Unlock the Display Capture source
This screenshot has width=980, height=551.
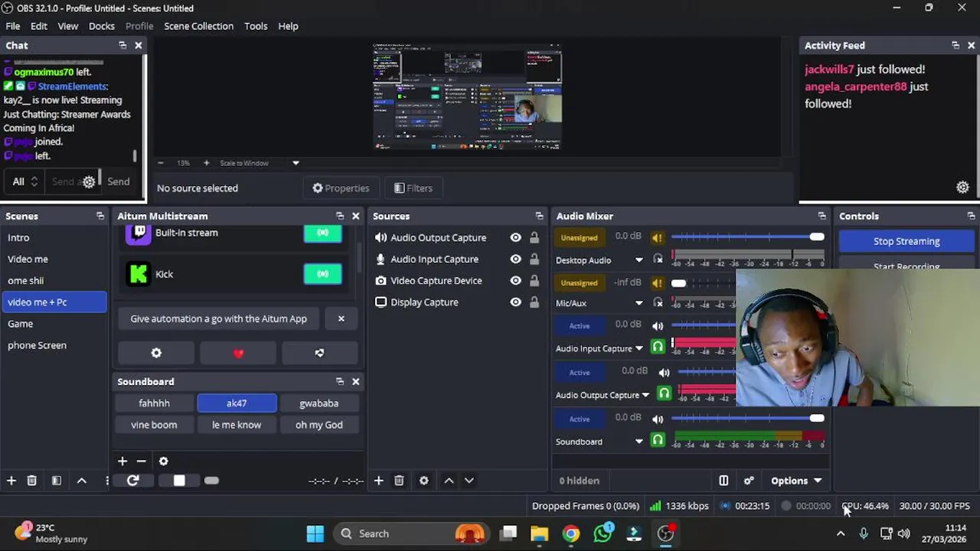point(534,302)
